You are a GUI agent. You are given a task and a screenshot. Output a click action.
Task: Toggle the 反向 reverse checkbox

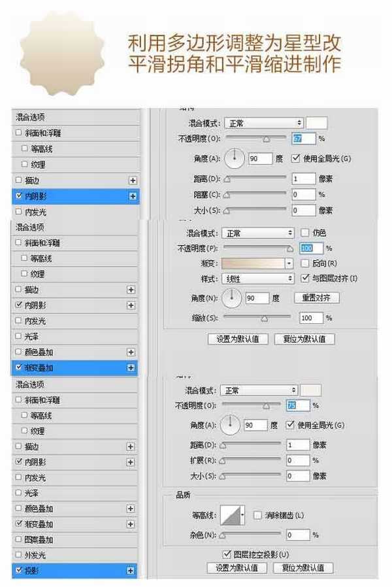[x=305, y=263]
